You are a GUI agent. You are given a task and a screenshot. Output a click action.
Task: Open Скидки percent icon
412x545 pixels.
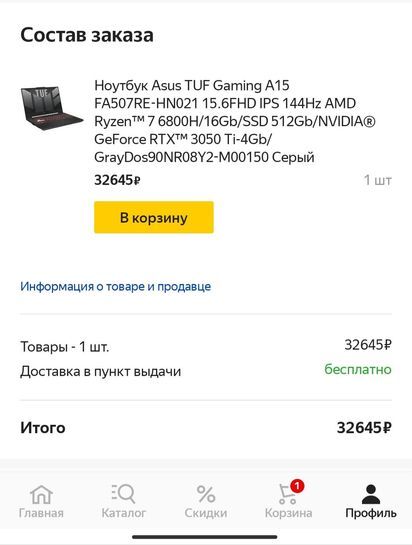click(206, 494)
